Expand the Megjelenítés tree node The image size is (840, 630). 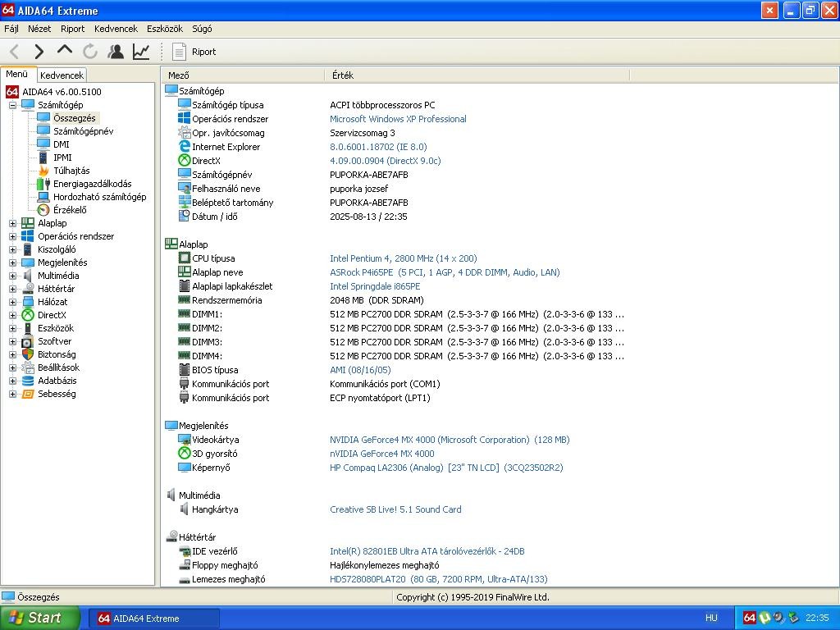12,262
